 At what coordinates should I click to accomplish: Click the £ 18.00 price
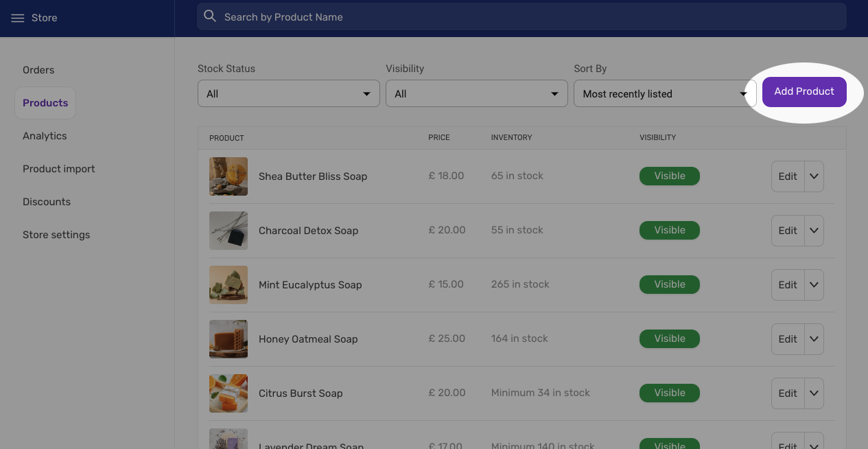point(447,176)
